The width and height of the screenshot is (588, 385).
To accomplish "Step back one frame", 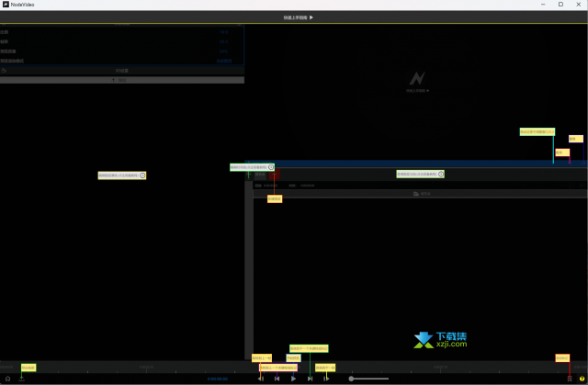I will 261,379.
